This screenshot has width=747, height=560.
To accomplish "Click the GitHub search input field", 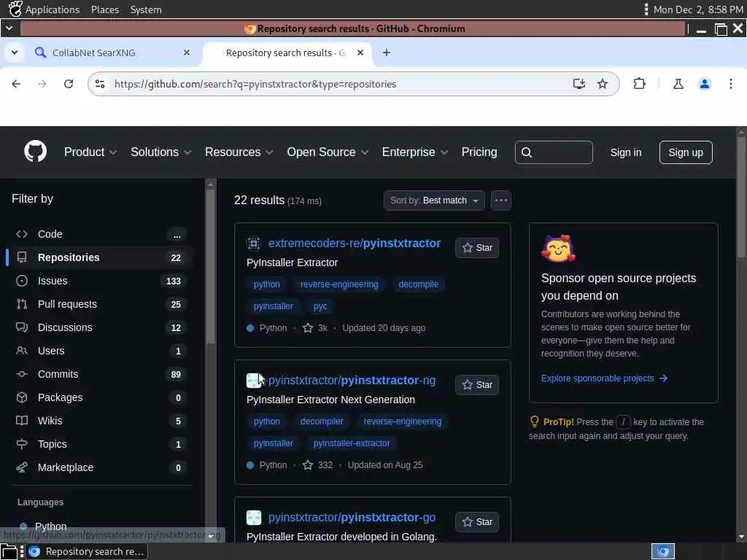I will click(x=554, y=152).
